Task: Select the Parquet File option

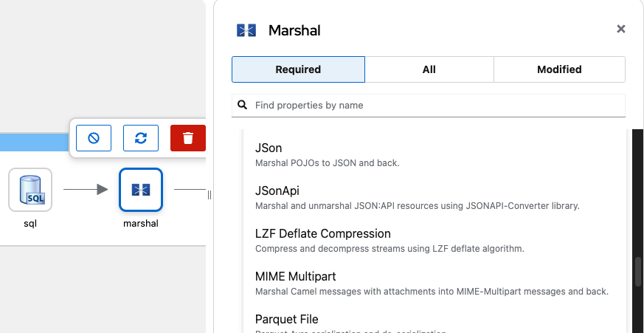Action: pyautogui.click(x=287, y=320)
